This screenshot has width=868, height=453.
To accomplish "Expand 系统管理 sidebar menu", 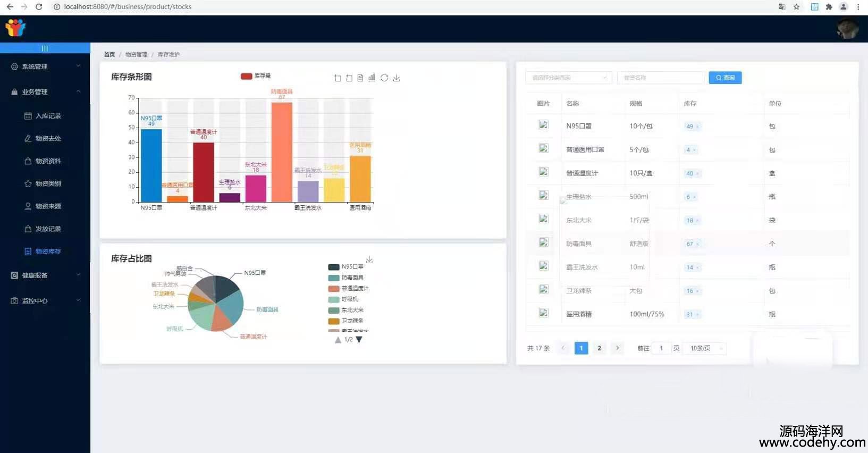I will [x=45, y=66].
